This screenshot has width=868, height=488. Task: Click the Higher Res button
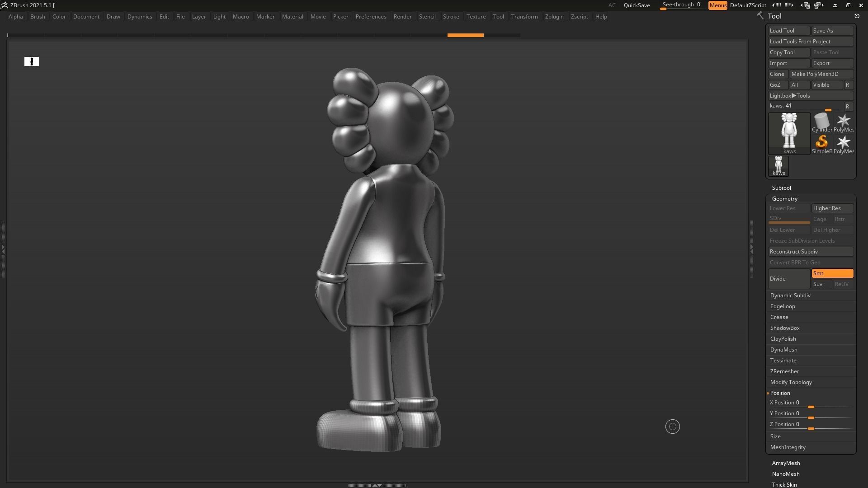[832, 208]
